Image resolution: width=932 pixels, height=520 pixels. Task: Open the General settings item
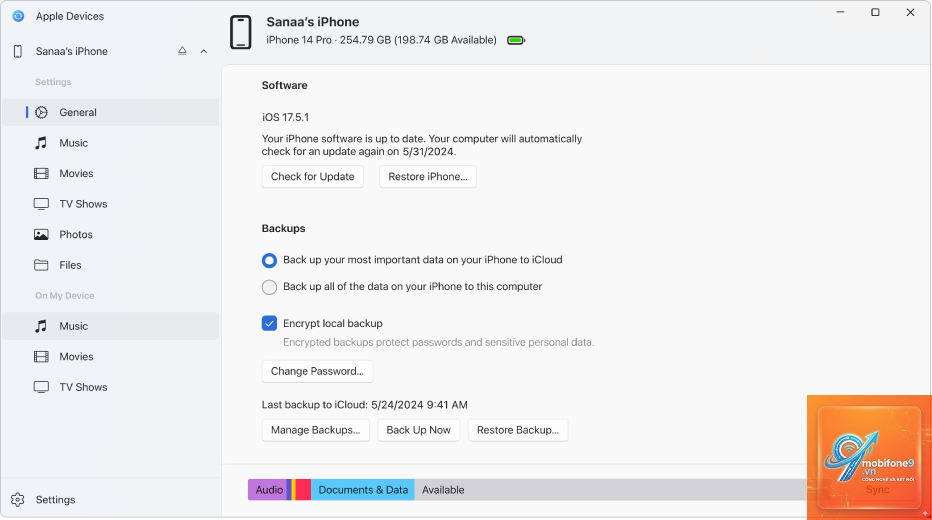point(111,112)
